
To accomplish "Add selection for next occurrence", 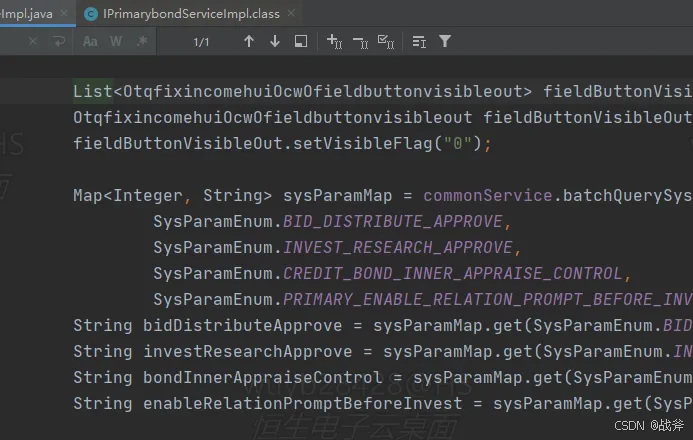I will (x=334, y=42).
